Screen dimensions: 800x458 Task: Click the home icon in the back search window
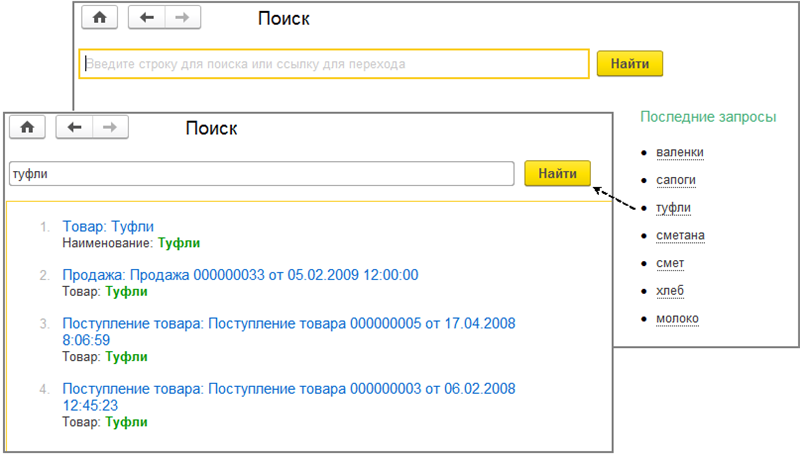click(x=99, y=18)
